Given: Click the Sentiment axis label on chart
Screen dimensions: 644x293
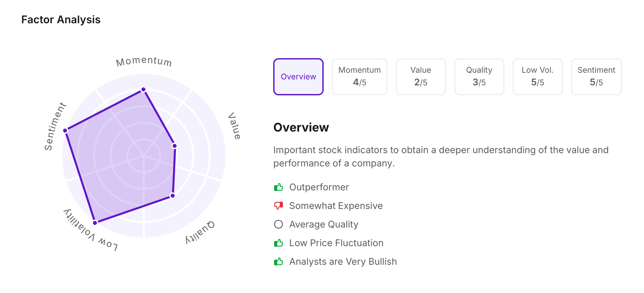Looking at the screenshot, I should 55,126.
